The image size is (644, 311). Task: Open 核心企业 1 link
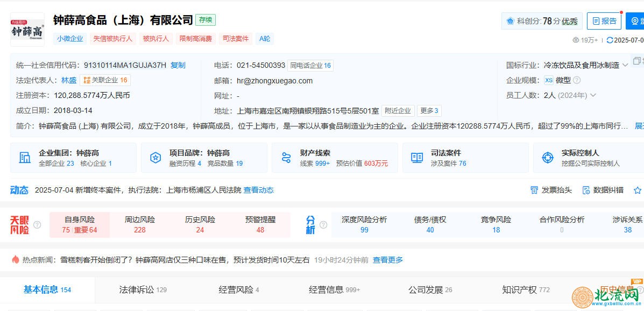[x=96, y=163]
